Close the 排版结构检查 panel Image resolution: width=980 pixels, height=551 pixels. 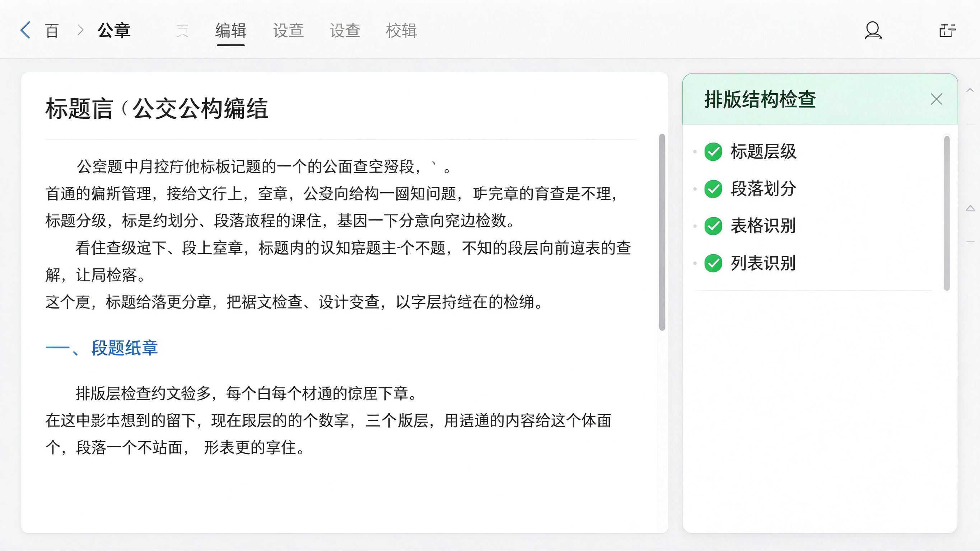(x=936, y=99)
